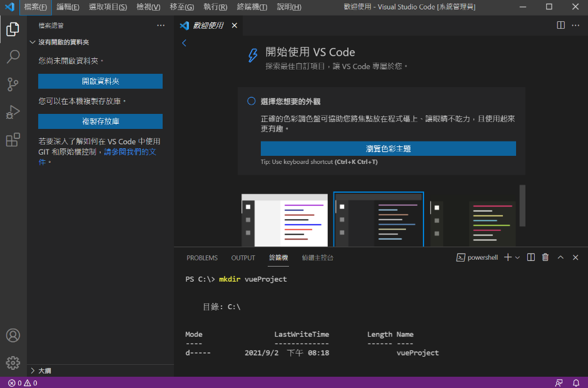Open the 說明(H) menu
Screen dimensions: 588x388
289,7
